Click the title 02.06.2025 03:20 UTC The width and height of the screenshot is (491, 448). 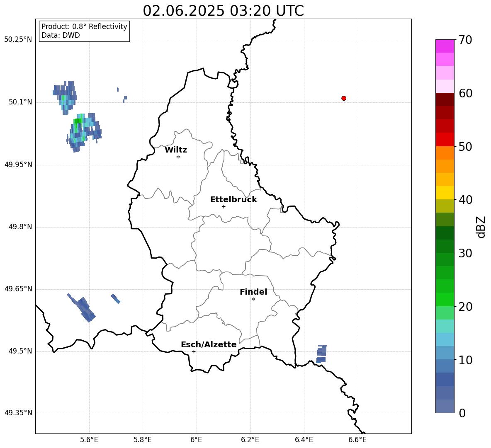pyautogui.click(x=223, y=11)
